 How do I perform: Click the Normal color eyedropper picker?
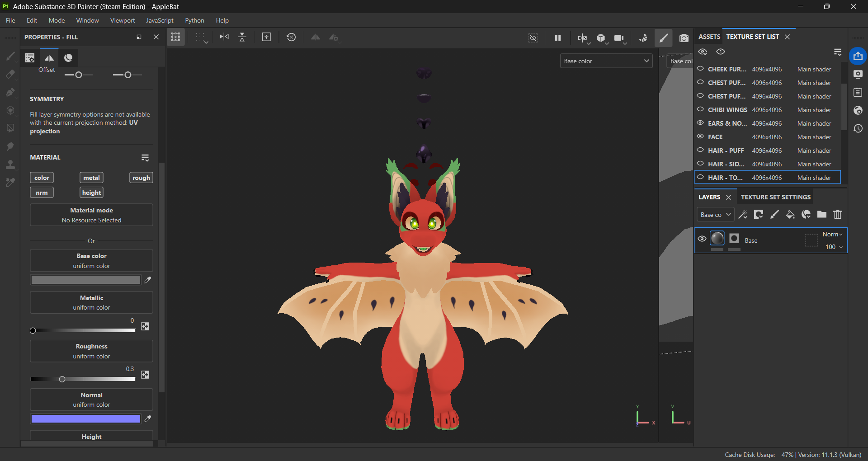tap(147, 419)
